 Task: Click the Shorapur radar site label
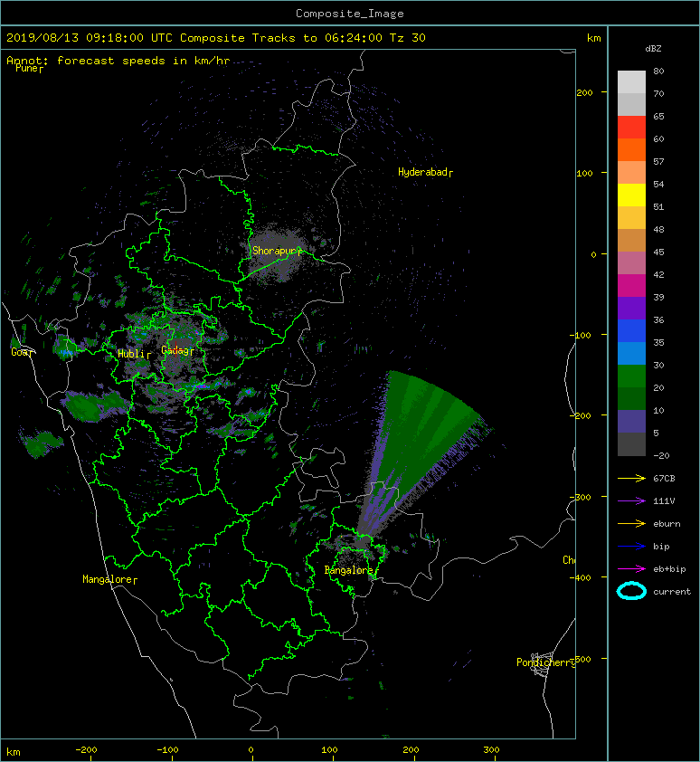click(x=277, y=251)
